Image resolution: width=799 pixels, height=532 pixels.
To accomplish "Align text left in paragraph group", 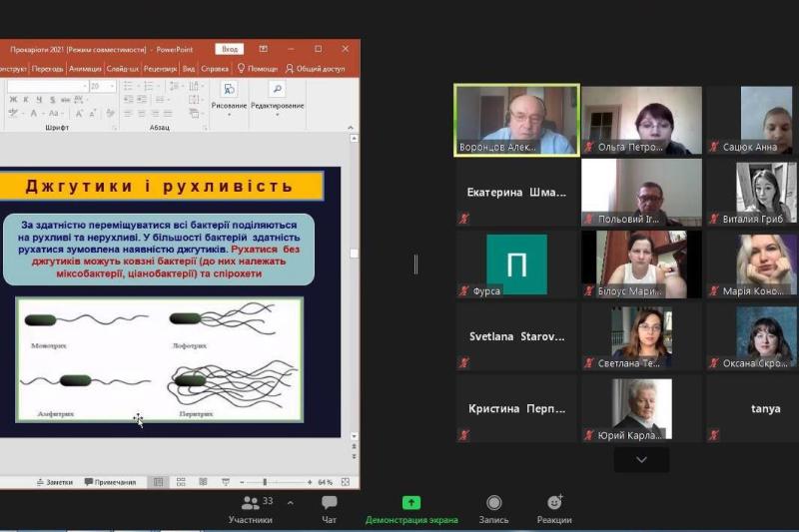I will coord(129,114).
